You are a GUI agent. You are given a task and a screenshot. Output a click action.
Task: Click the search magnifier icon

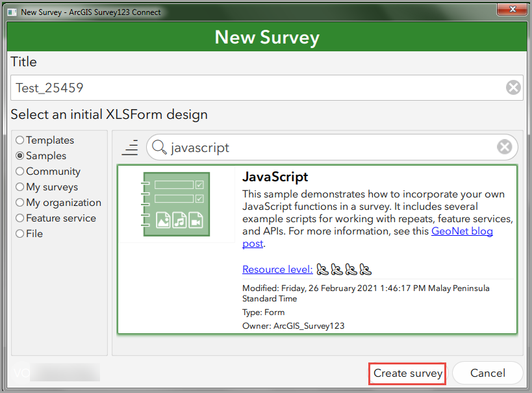tap(159, 147)
